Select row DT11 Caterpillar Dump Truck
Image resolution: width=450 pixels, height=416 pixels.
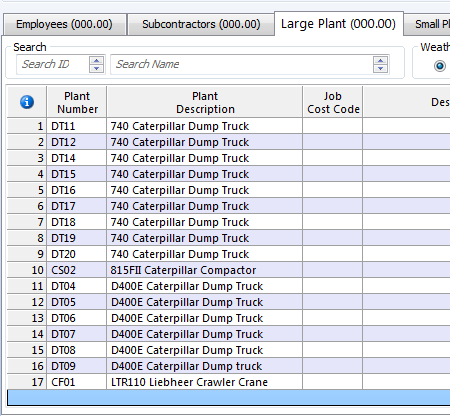(x=228, y=126)
